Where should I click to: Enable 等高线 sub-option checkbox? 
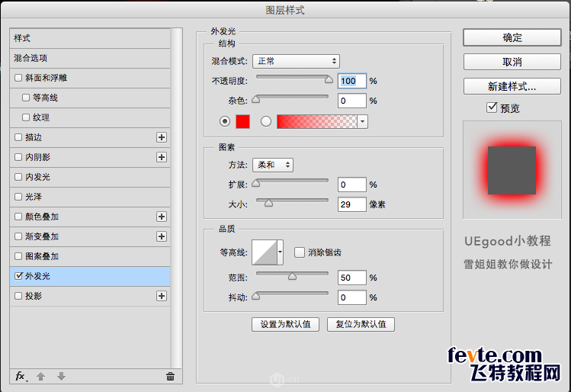(x=26, y=98)
